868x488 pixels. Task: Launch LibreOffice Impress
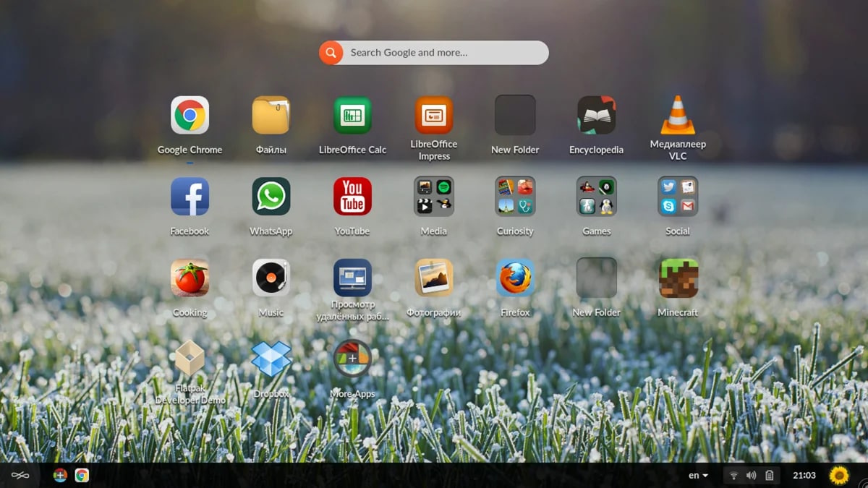434,116
